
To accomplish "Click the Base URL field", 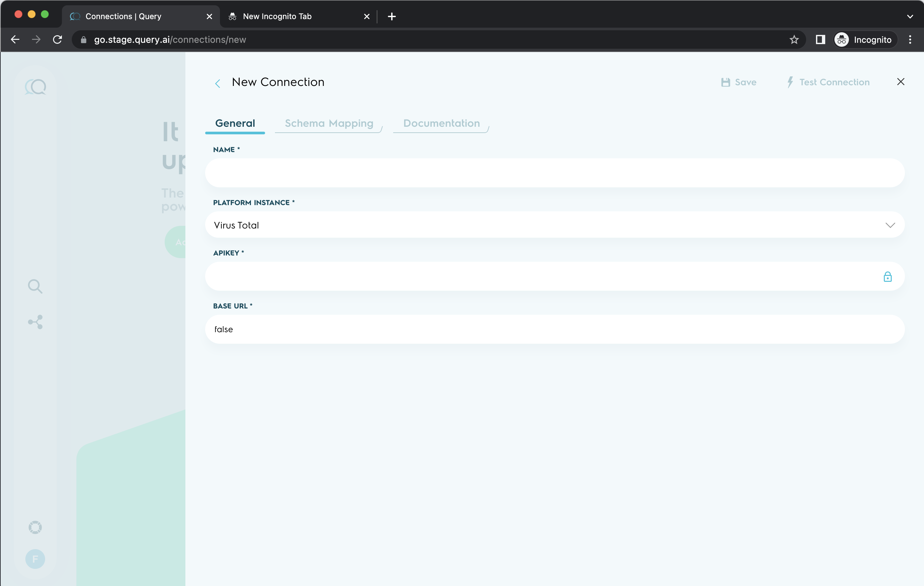I will click(555, 330).
